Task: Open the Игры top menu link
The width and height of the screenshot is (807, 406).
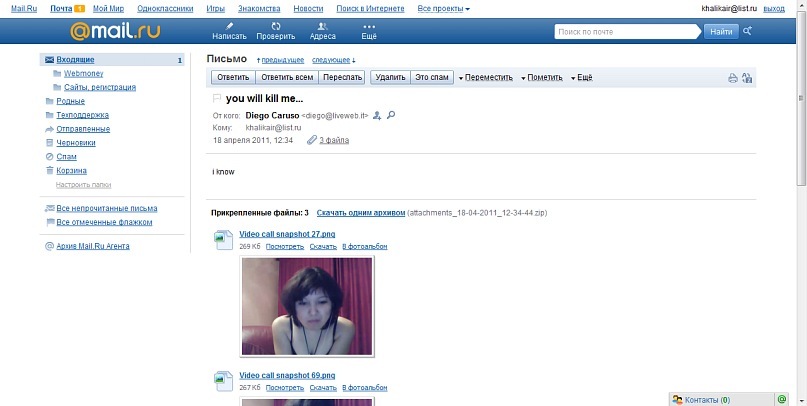Action: tap(215, 9)
